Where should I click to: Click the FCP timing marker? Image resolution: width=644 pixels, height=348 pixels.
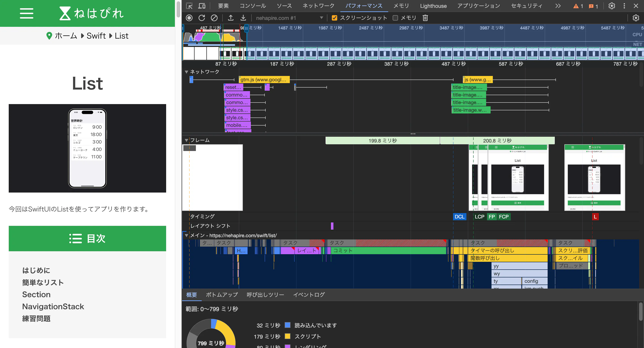click(504, 217)
